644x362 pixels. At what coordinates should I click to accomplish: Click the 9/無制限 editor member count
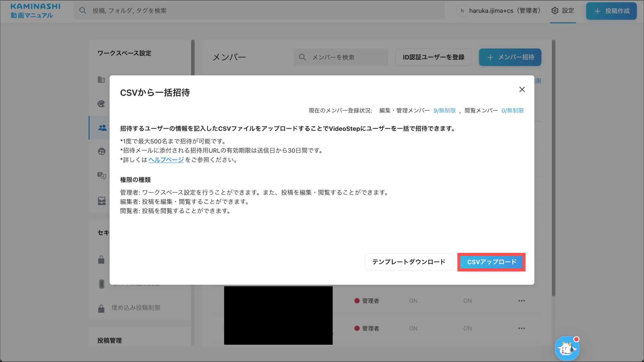(x=444, y=110)
